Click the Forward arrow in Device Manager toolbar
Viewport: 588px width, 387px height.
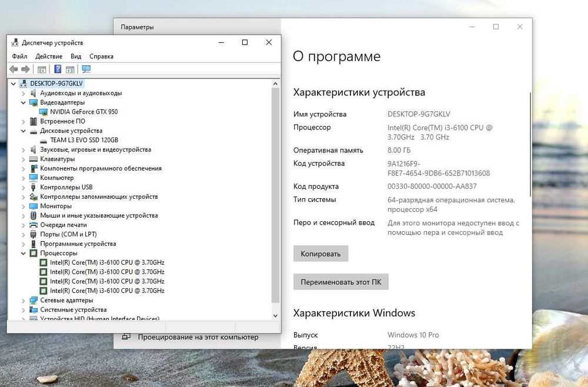[25, 69]
